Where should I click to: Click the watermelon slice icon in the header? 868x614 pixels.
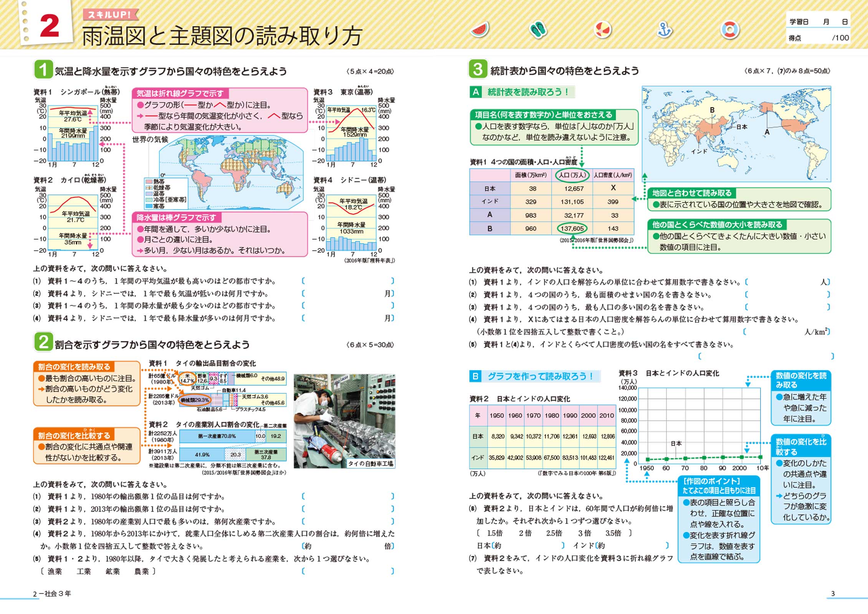[479, 30]
